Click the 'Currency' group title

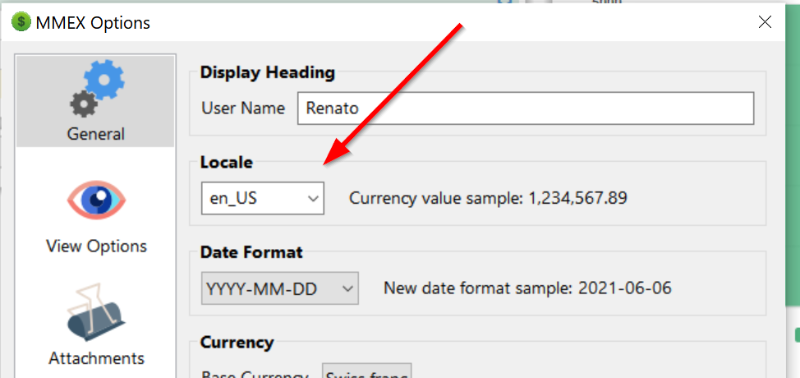tap(237, 342)
